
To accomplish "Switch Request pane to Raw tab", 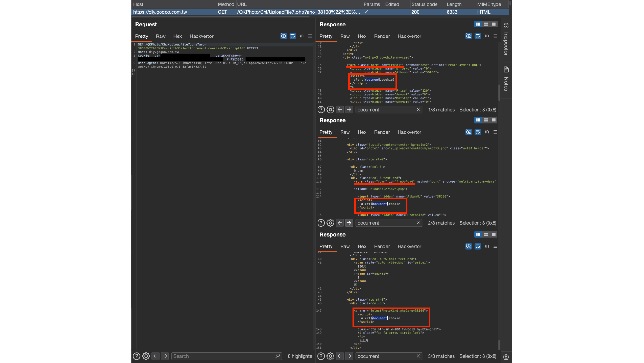I will [161, 36].
